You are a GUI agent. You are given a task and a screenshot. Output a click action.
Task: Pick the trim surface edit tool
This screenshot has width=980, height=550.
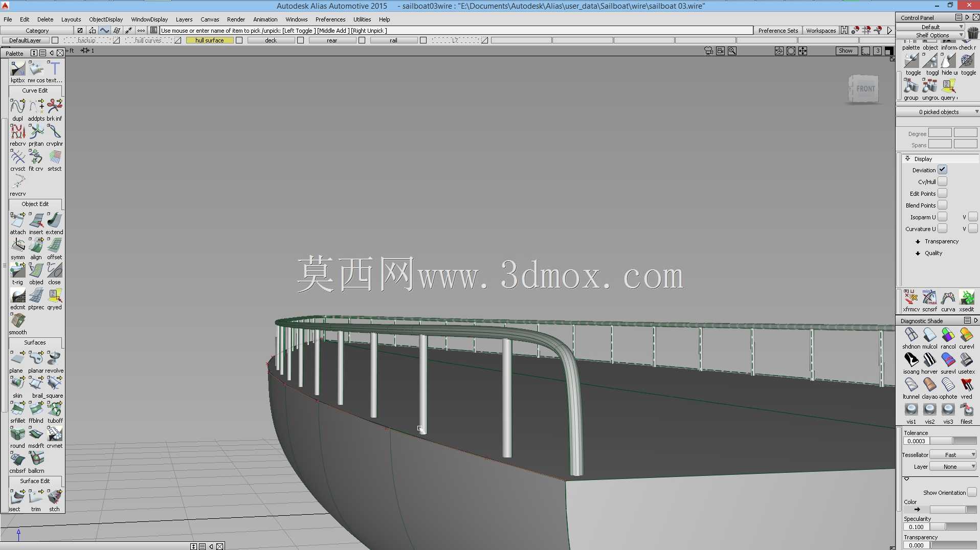click(36, 497)
